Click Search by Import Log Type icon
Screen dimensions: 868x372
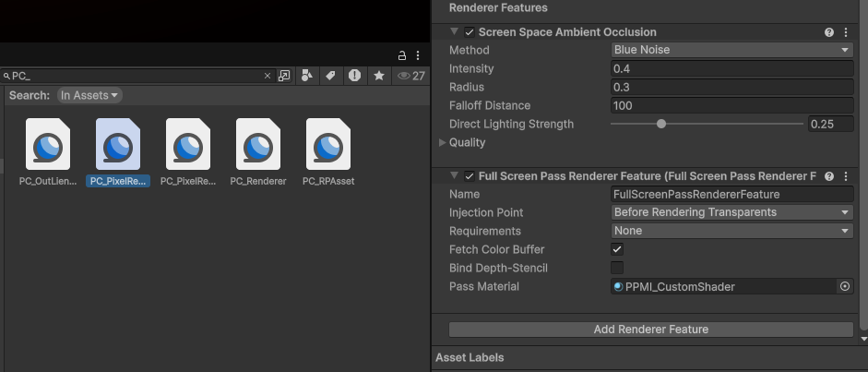point(355,76)
